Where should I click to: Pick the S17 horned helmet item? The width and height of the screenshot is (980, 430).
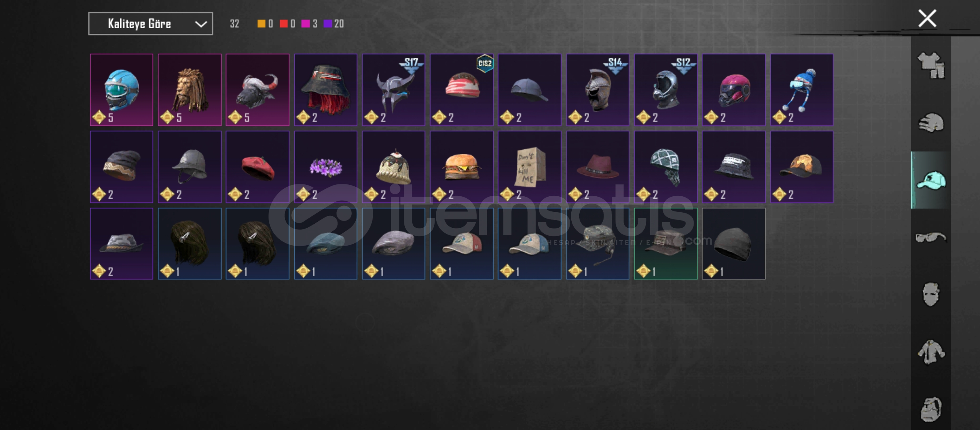coord(394,90)
